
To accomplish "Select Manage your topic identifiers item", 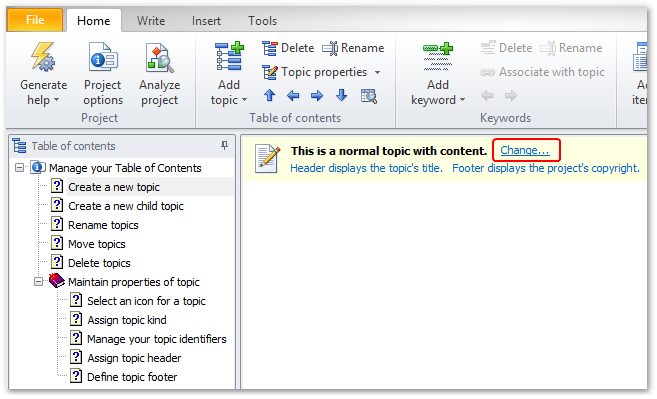I will tap(157, 339).
